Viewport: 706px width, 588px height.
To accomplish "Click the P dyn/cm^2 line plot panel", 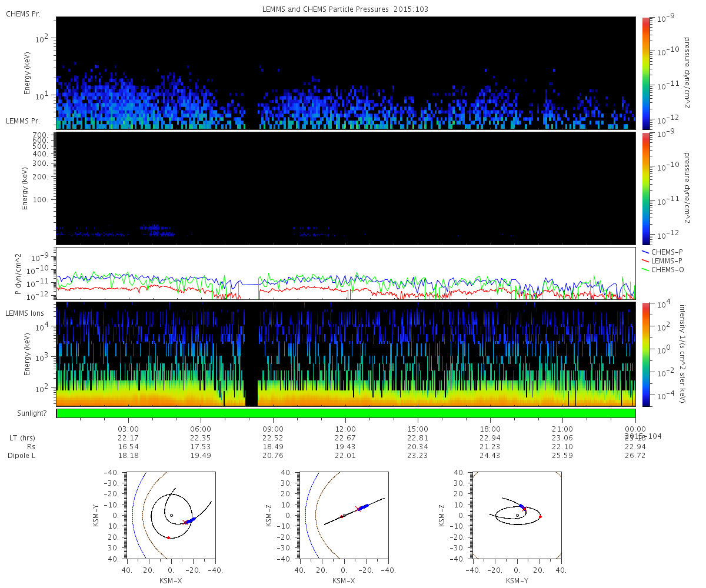I will 346,273.
